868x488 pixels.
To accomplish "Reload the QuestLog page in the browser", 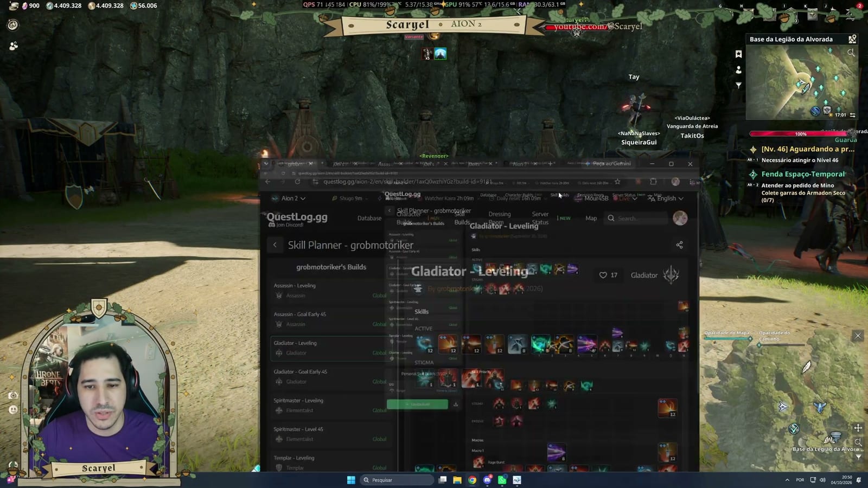I will (297, 182).
